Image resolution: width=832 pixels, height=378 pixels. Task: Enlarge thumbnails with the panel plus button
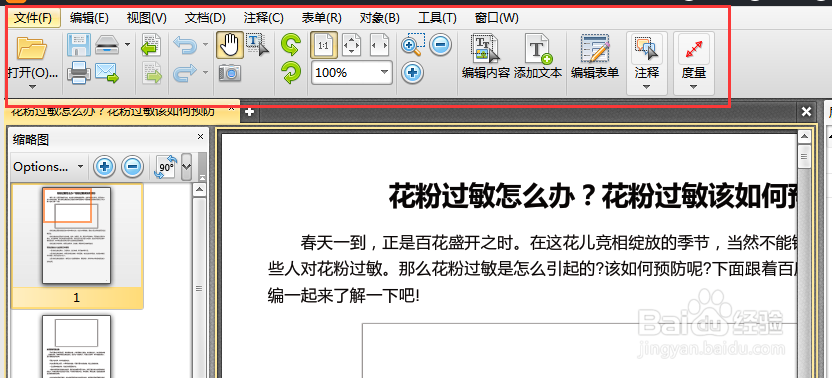click(104, 167)
